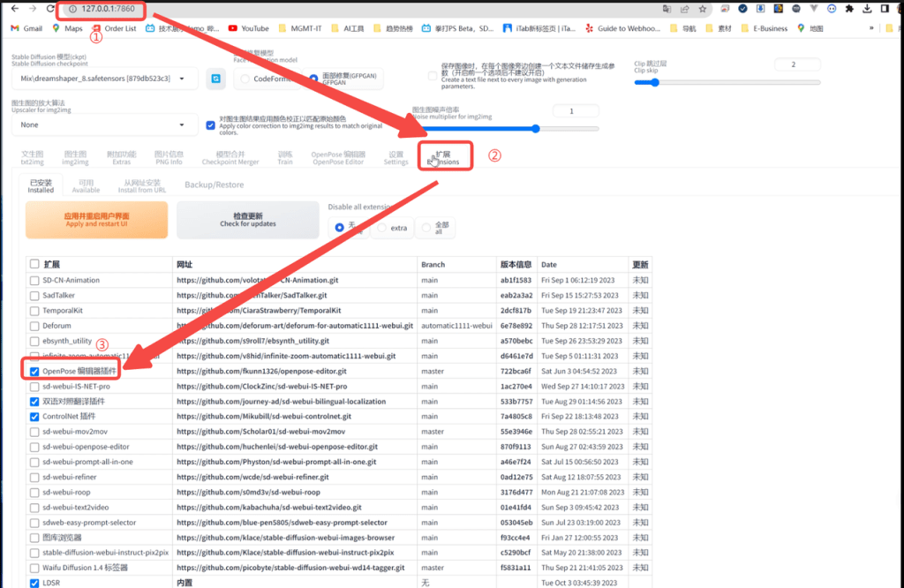The image size is (904, 588).
Task: Open the YouTube bookmark
Action: click(x=248, y=28)
